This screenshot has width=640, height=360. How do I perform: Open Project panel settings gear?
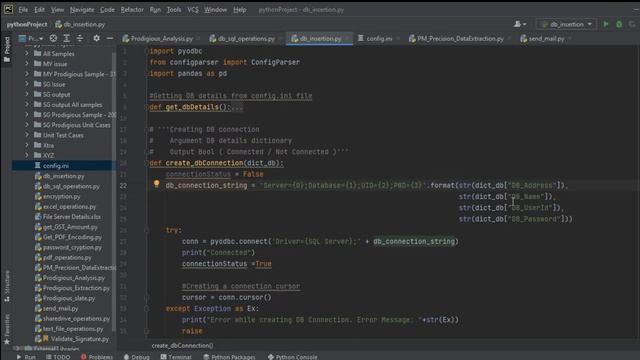click(x=96, y=38)
